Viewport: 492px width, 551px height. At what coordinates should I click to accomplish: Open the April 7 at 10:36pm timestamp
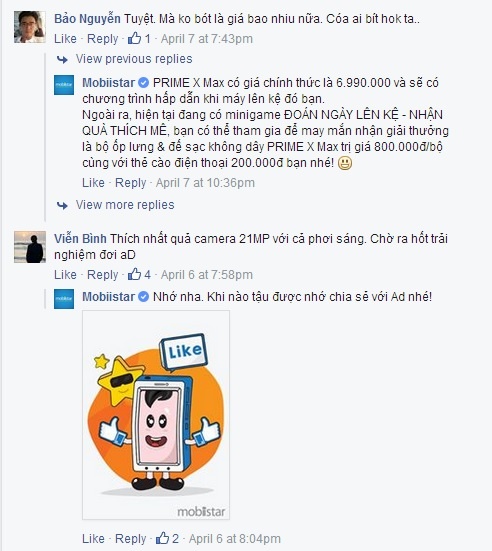point(205,183)
